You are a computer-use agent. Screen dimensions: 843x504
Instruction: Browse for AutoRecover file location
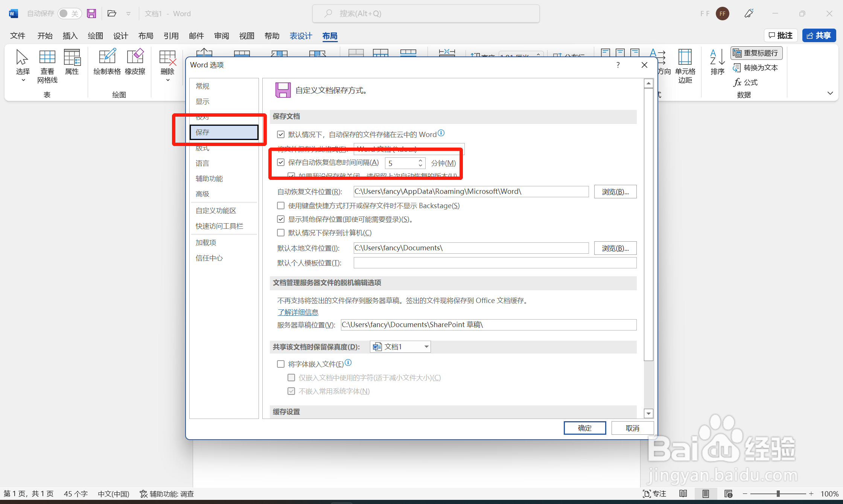coord(615,192)
